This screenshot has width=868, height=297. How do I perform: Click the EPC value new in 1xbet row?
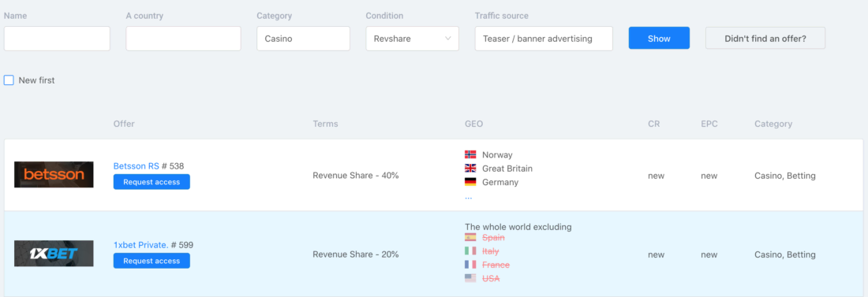coord(709,255)
